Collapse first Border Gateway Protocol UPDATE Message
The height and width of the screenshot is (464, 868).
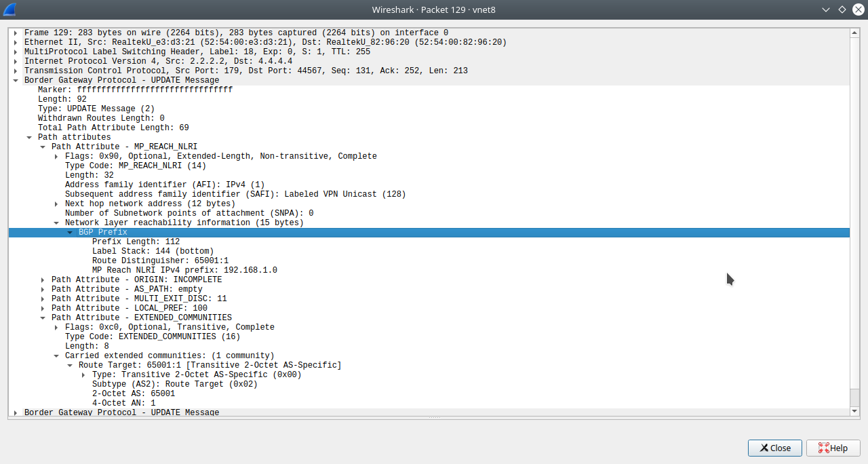[15, 80]
